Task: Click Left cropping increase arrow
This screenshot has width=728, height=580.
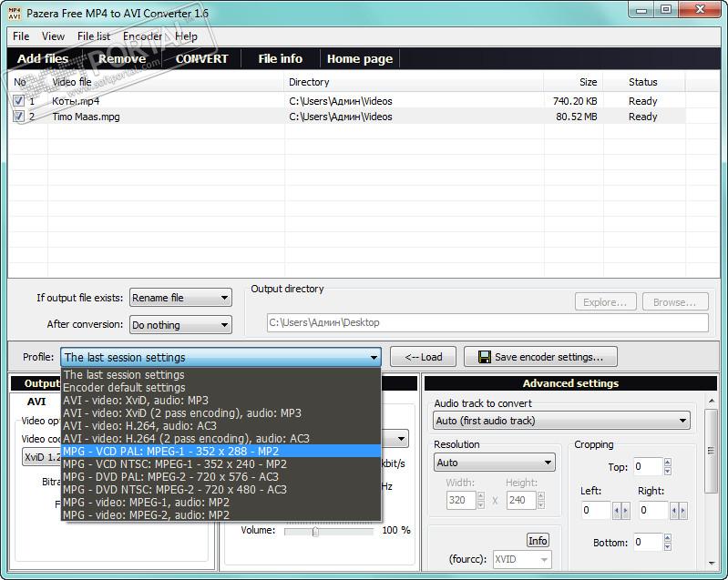Action: [625, 511]
